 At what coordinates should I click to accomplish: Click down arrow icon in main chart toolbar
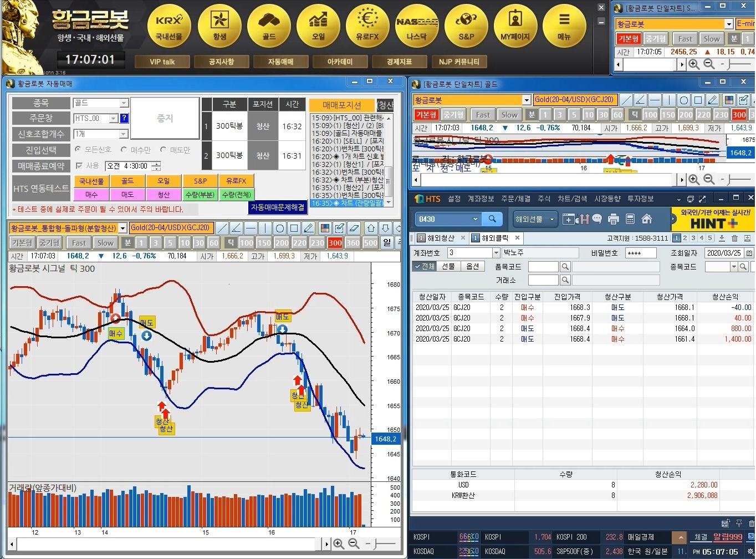point(385,228)
